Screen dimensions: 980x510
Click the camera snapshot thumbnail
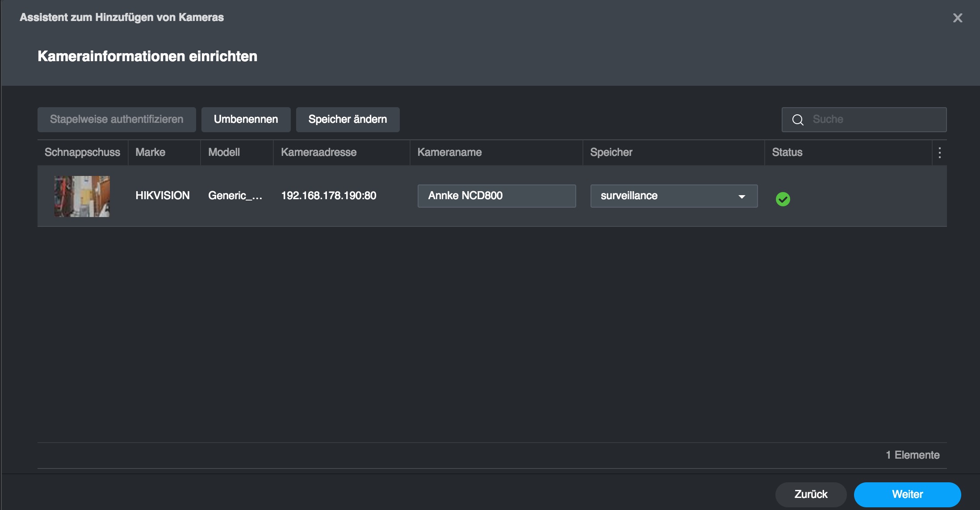click(82, 196)
